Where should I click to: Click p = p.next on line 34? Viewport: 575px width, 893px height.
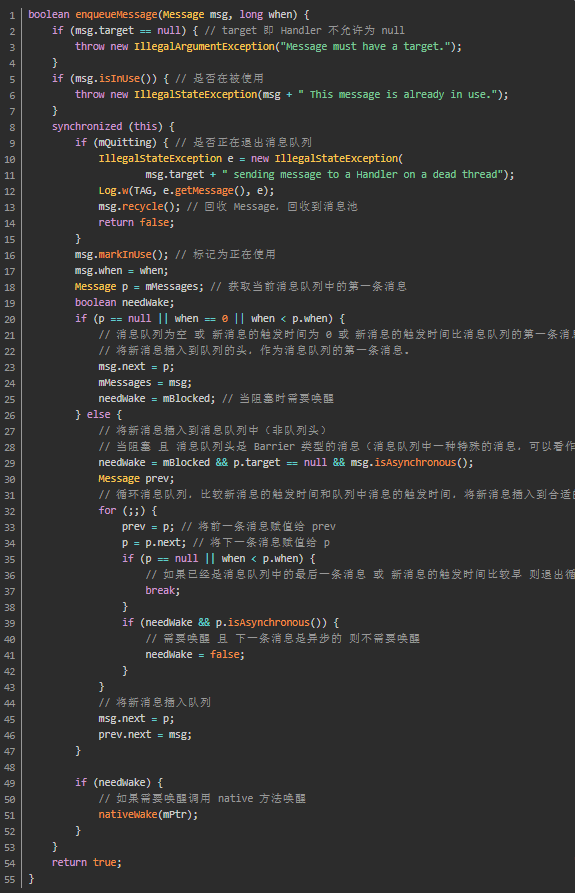coord(154,542)
